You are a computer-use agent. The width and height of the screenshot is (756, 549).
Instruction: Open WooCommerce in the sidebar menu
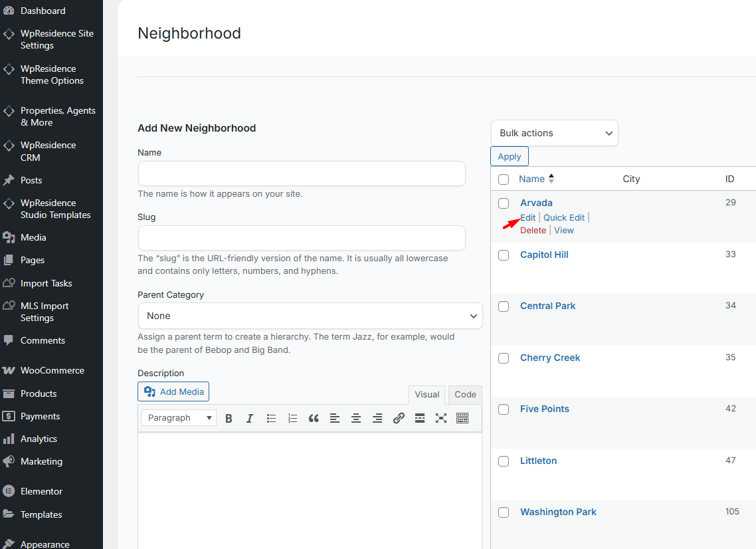tap(52, 370)
